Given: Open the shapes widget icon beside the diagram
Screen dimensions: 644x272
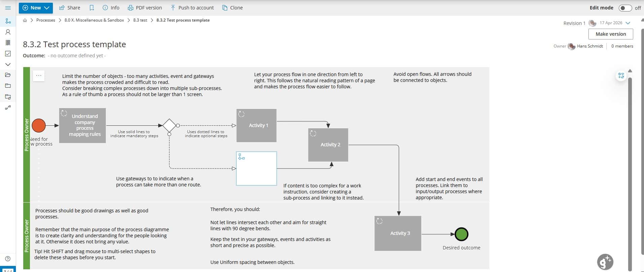Looking at the screenshot, I should click(x=621, y=75).
